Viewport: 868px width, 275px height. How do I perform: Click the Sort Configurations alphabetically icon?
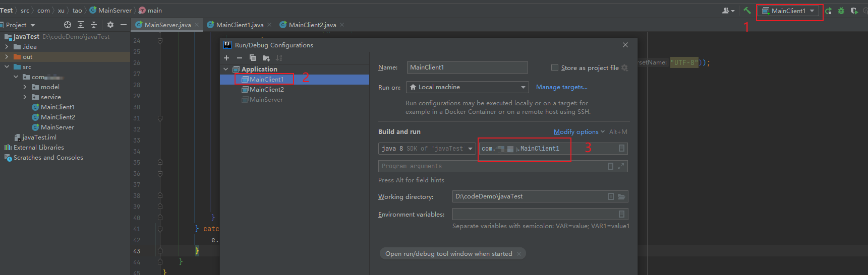coord(279,58)
